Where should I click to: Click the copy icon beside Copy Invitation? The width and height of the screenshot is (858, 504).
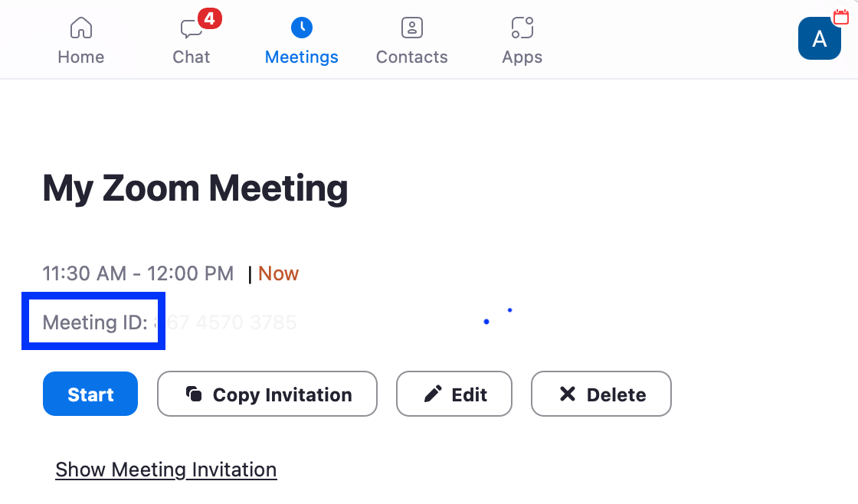[194, 394]
